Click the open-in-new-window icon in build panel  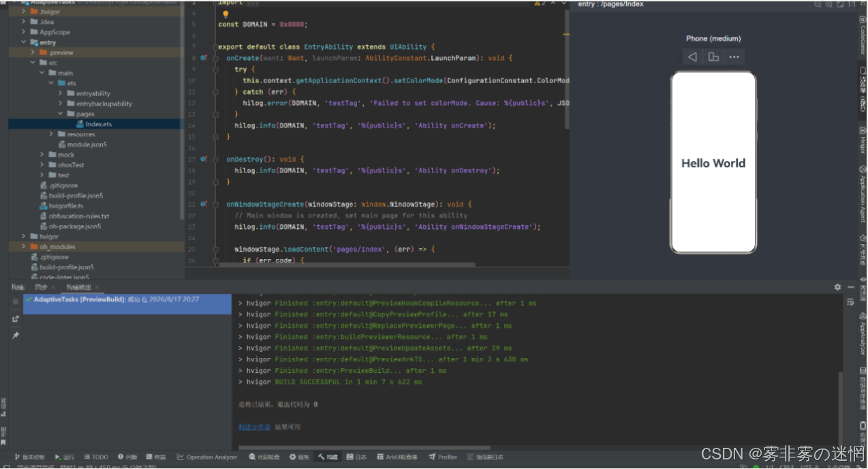point(16,318)
